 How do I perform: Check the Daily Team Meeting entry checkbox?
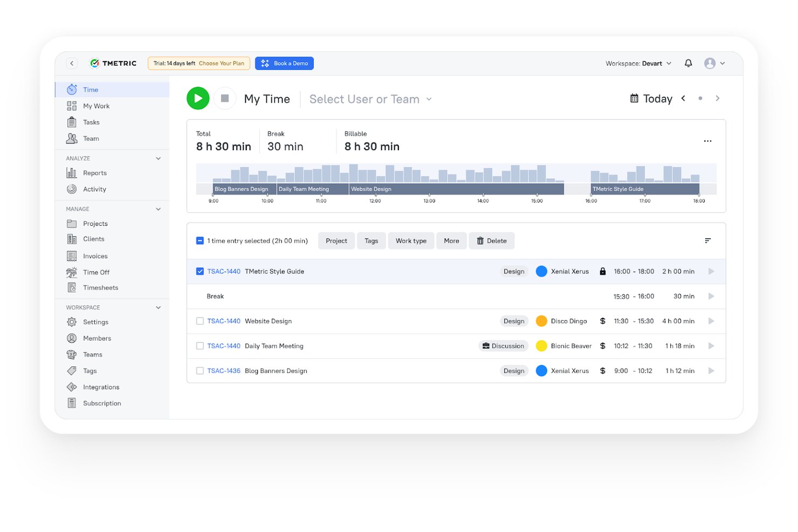[200, 346]
